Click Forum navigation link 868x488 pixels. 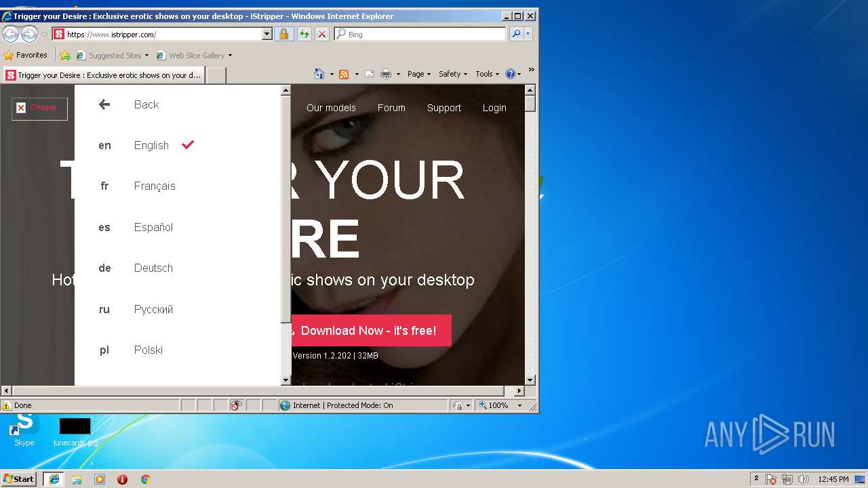[391, 108]
